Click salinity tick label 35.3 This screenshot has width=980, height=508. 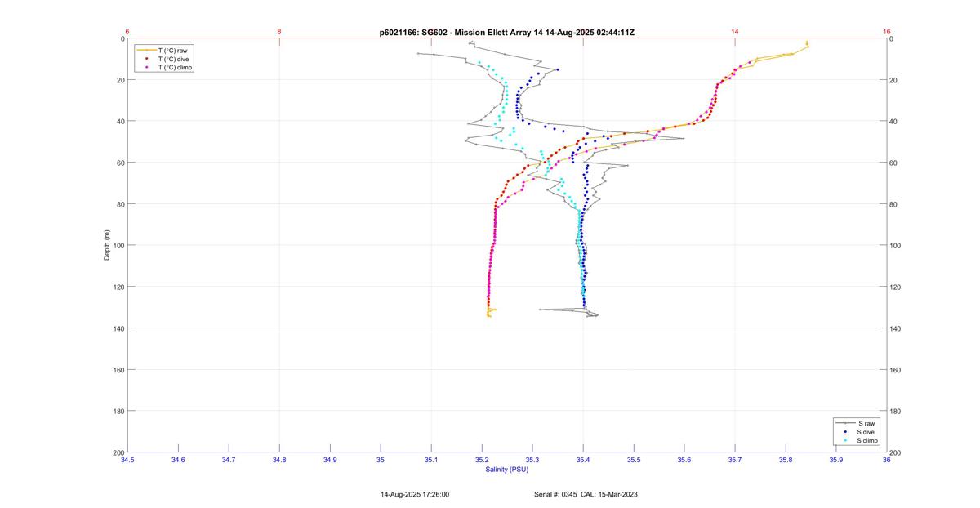[532, 461]
